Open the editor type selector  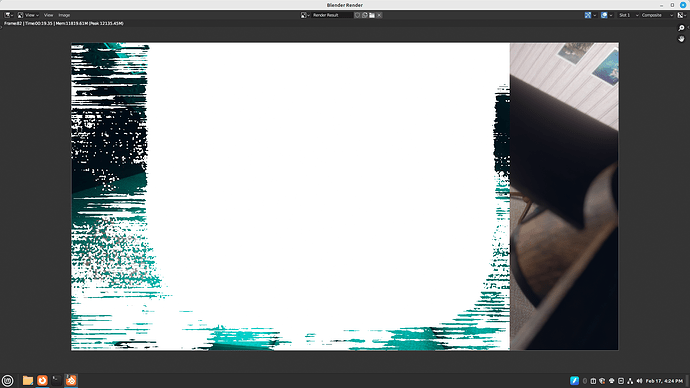click(8, 15)
